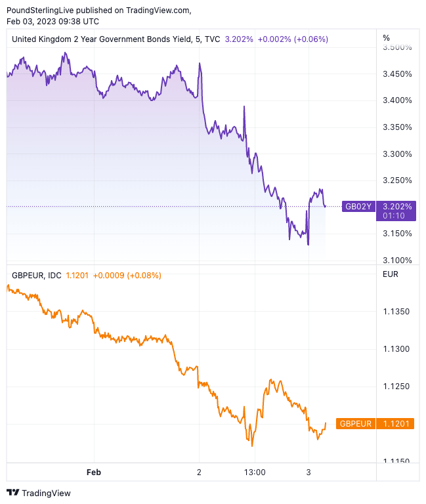
Task: Click the TradingView logo icon
Action: coord(12,493)
